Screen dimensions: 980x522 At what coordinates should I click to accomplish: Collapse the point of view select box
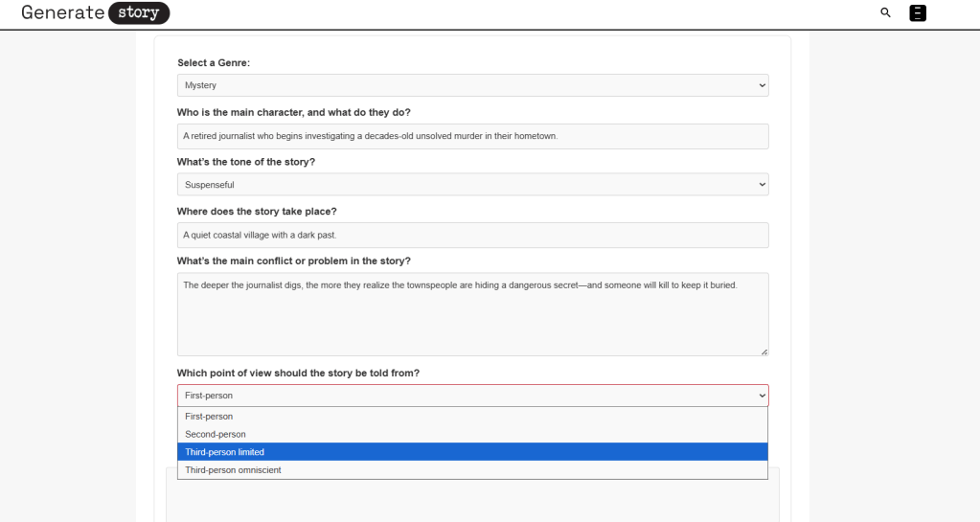coord(472,396)
